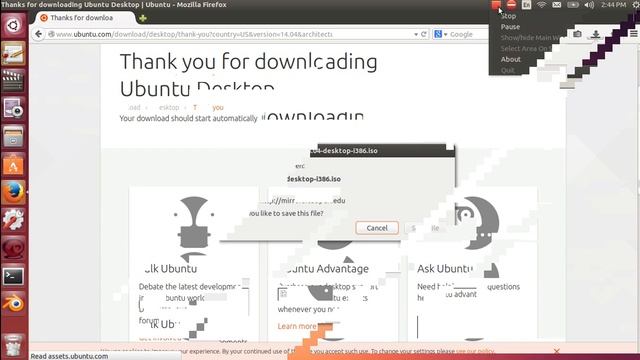Open the Trash icon in launcher

pos(13,345)
